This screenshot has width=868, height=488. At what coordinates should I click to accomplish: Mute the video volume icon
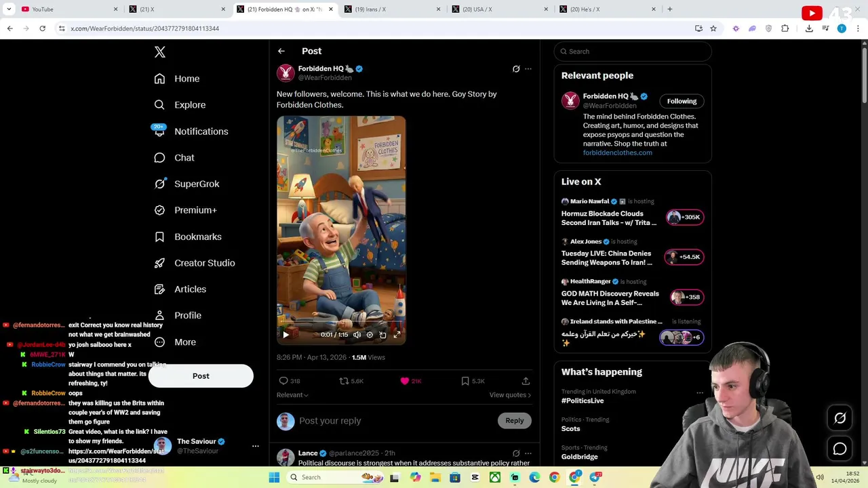pyautogui.click(x=357, y=335)
